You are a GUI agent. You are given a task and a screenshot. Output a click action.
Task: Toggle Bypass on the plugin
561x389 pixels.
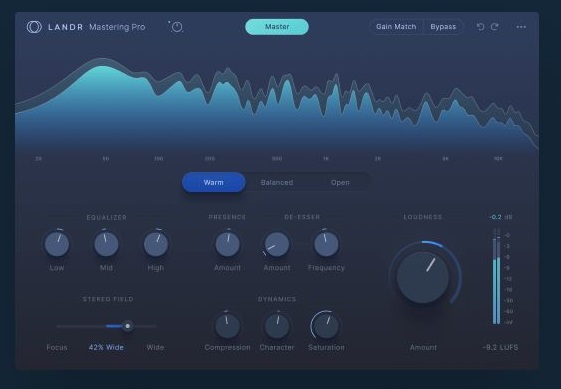[443, 27]
